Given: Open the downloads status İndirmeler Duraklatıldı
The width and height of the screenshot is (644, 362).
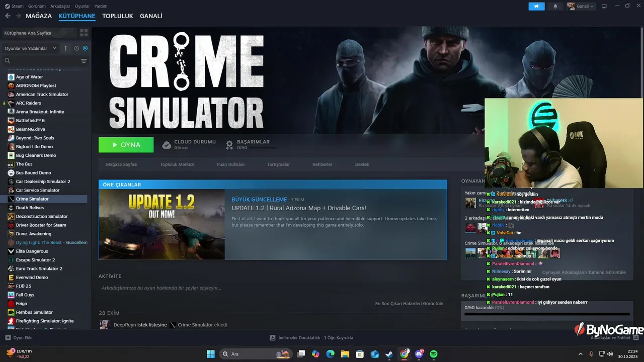Looking at the screenshot, I should 311,338.
